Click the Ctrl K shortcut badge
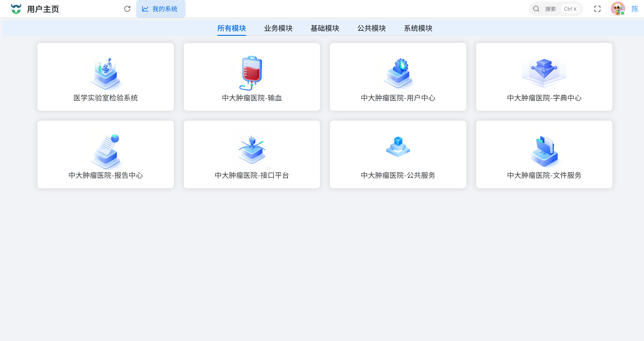This screenshot has width=644, height=341. point(570,9)
